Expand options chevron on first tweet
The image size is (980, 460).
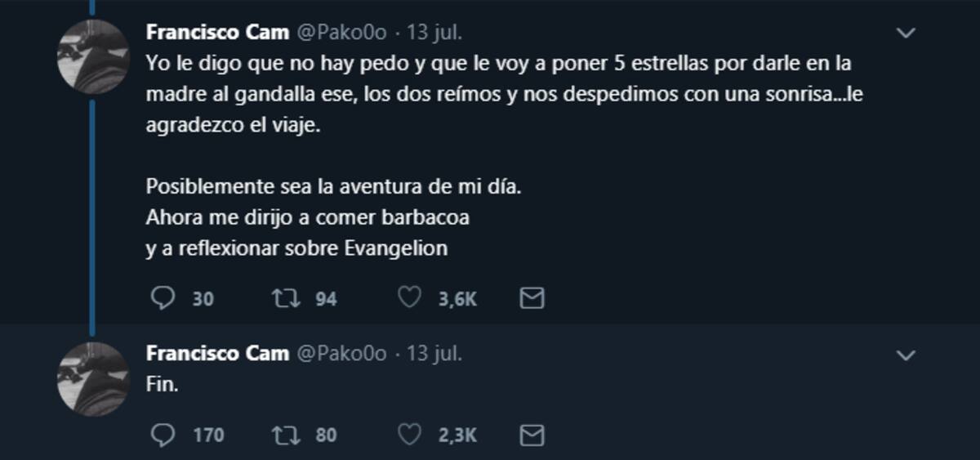point(906,33)
